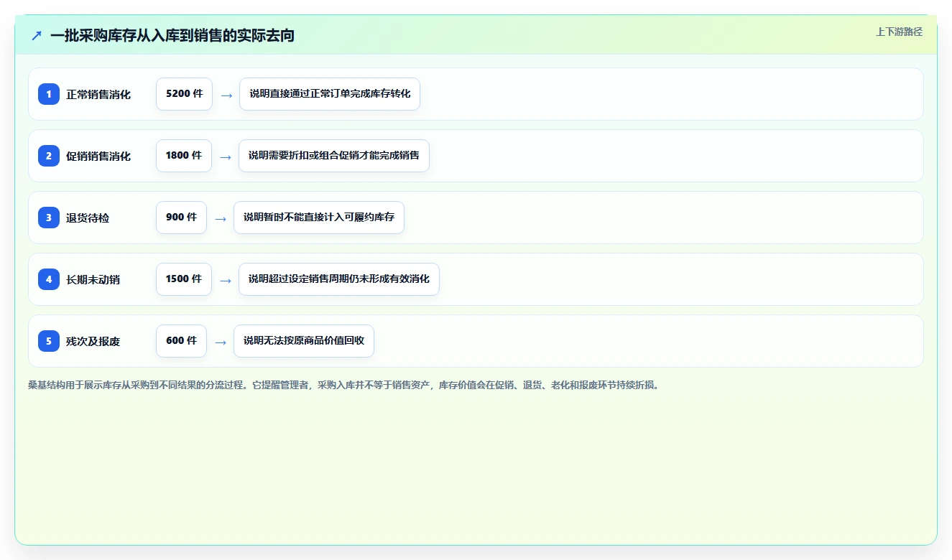Open the 说明超过设定销售周期仍未形成有效消化 note
Viewport: 952px width, 560px height.
coord(339,279)
